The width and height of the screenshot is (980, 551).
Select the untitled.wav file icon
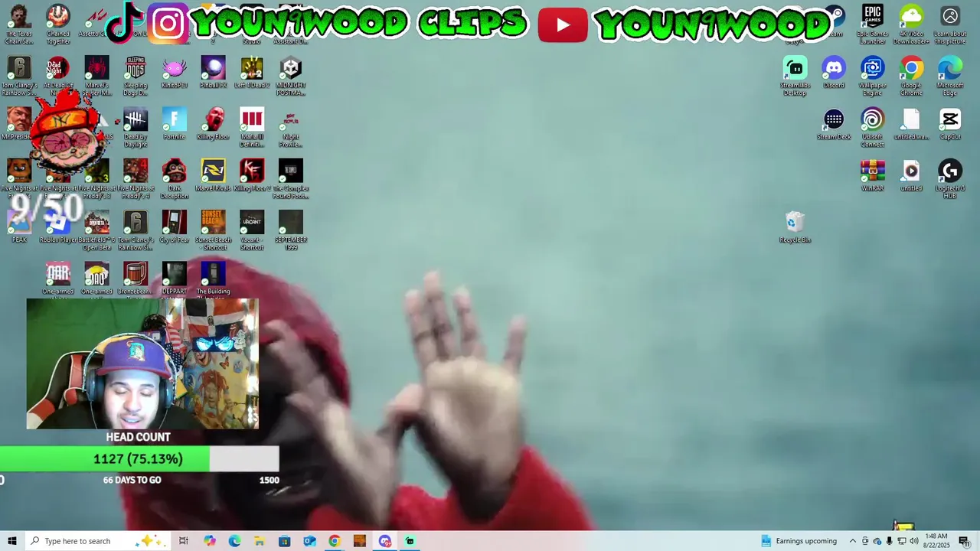(911, 124)
